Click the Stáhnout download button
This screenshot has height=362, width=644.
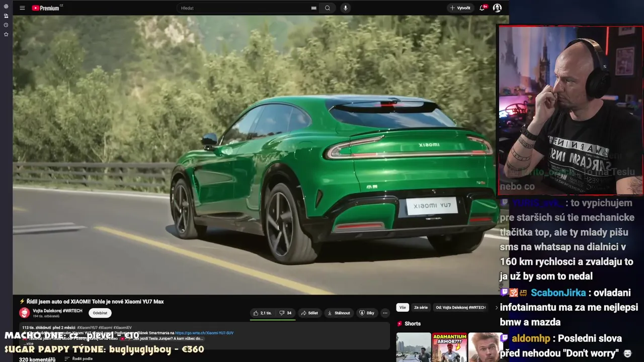[339, 313]
